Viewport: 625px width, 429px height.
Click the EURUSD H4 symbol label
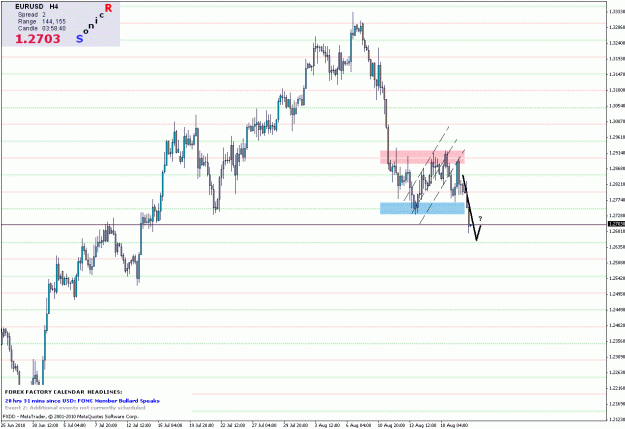[x=37, y=7]
